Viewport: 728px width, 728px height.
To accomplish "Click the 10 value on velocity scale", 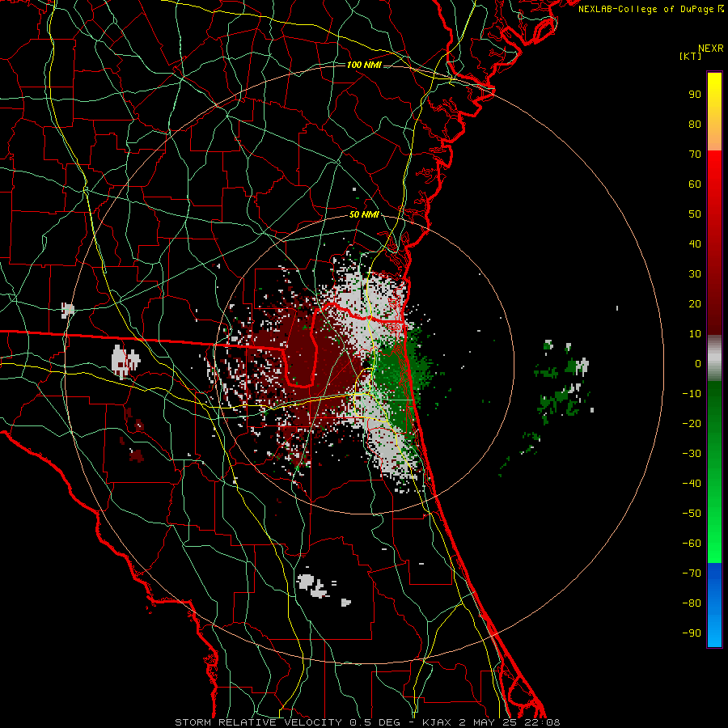I will point(695,334).
